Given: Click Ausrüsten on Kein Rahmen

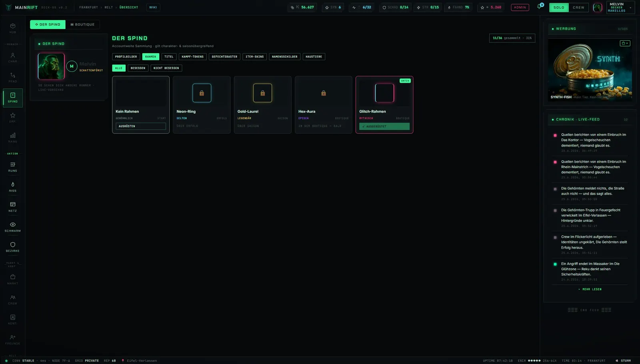Looking at the screenshot, I should [141, 126].
